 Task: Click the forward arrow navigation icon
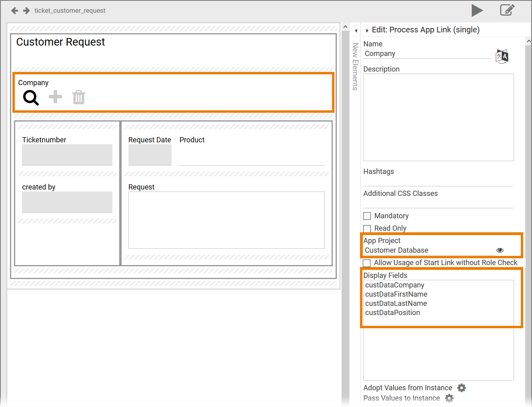tap(26, 11)
